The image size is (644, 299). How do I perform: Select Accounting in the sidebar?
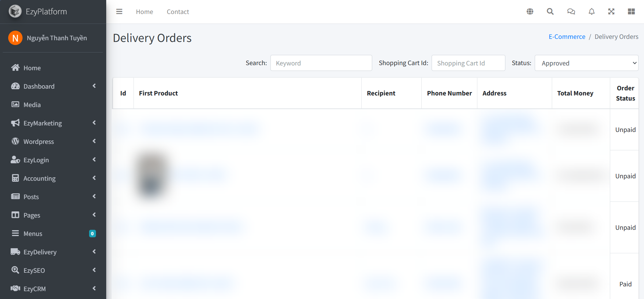coord(53,178)
